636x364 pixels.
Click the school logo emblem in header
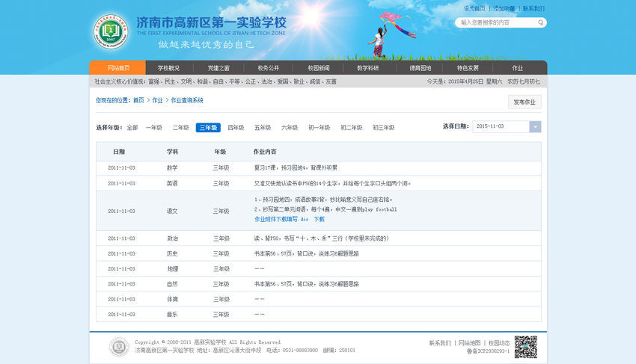click(111, 33)
